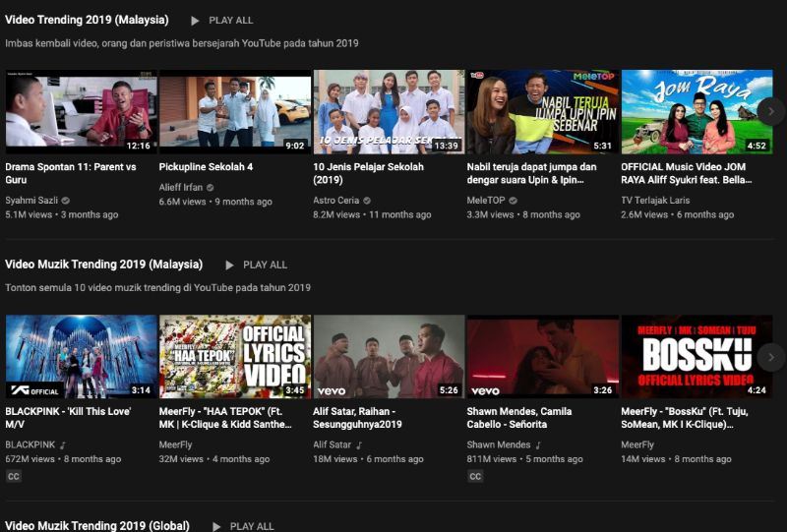Open the Sesungguhnya2019 vevo thumbnail

(389, 357)
